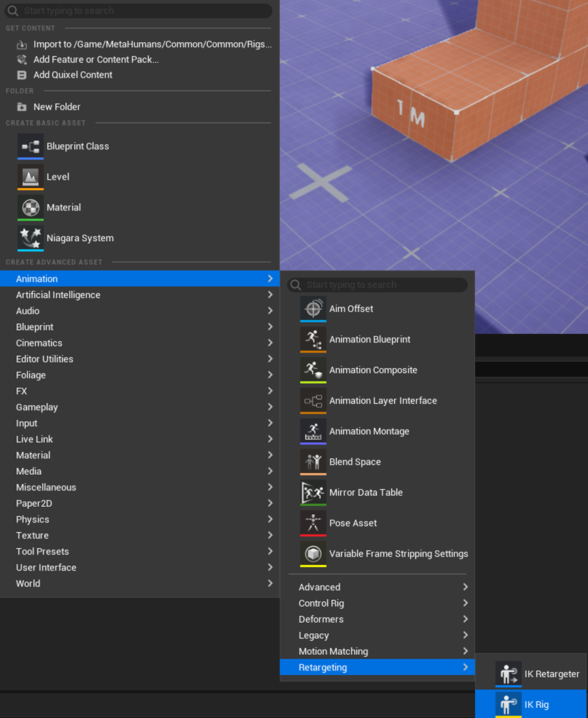Open the Blueprint category
The image size is (588, 718).
pos(140,327)
